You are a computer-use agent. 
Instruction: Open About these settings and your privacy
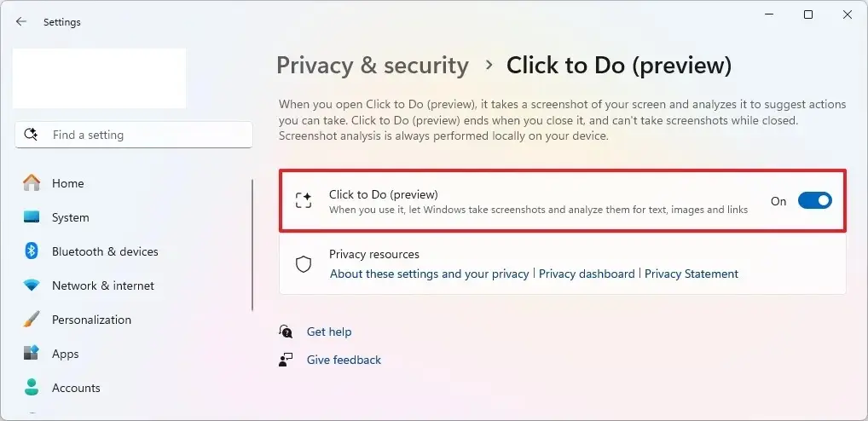(x=429, y=274)
